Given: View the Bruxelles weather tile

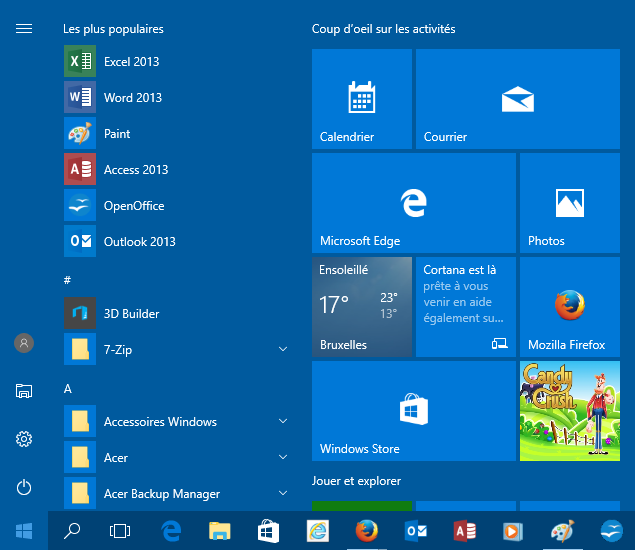Looking at the screenshot, I should coord(361,307).
